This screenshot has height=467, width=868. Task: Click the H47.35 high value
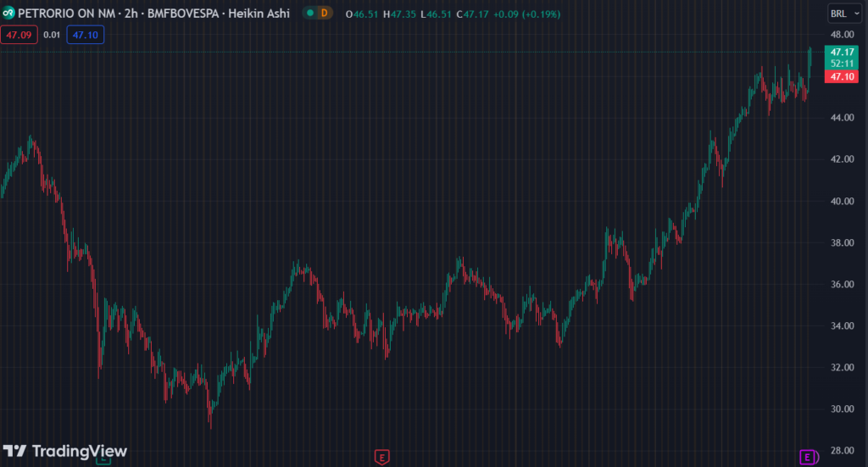coord(399,14)
